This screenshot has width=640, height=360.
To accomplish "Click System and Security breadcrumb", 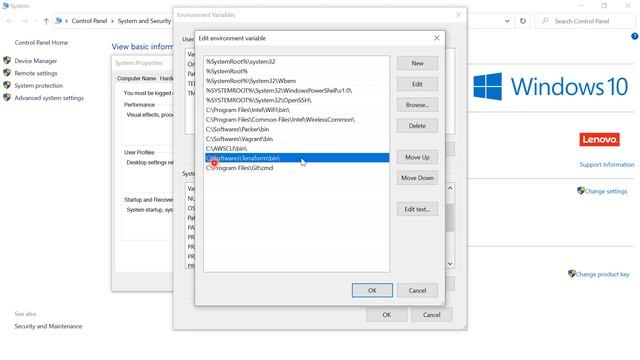I will (x=144, y=21).
